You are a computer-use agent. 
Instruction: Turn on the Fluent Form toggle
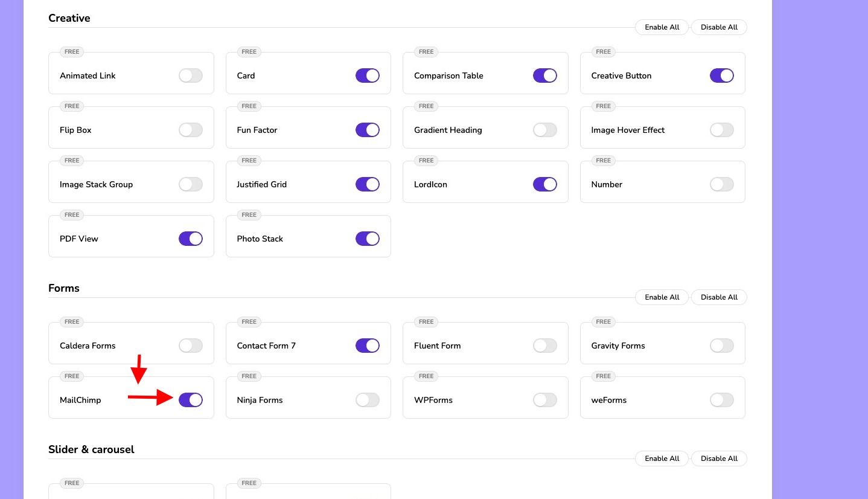tap(545, 346)
